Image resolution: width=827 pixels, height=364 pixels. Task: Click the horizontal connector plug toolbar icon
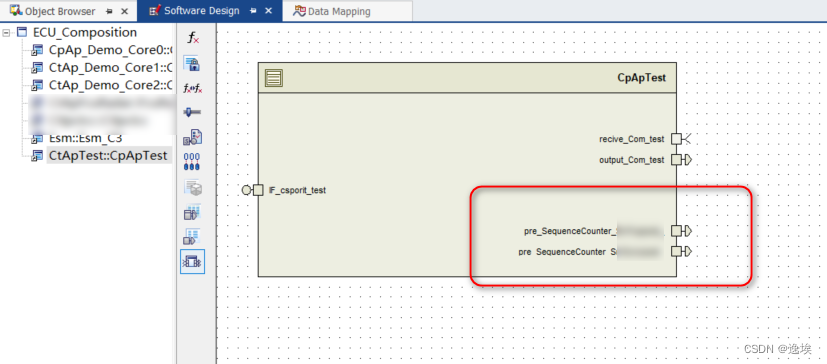click(192, 112)
